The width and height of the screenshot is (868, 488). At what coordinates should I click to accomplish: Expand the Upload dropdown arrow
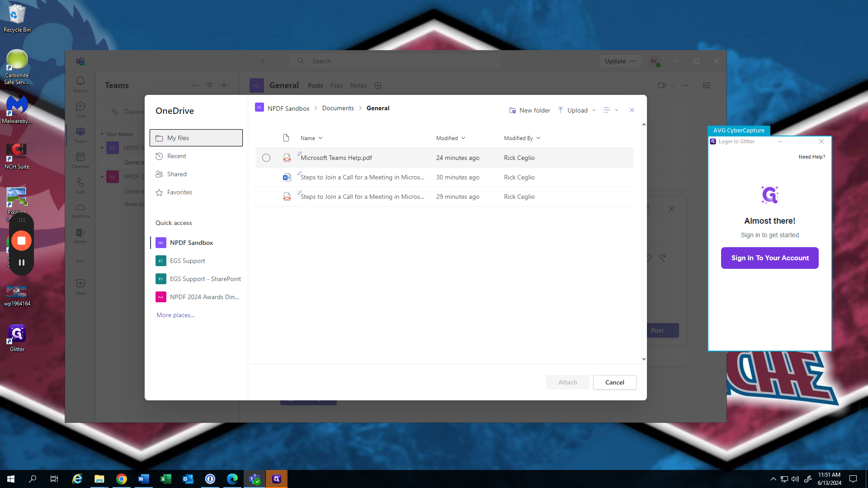tap(594, 110)
